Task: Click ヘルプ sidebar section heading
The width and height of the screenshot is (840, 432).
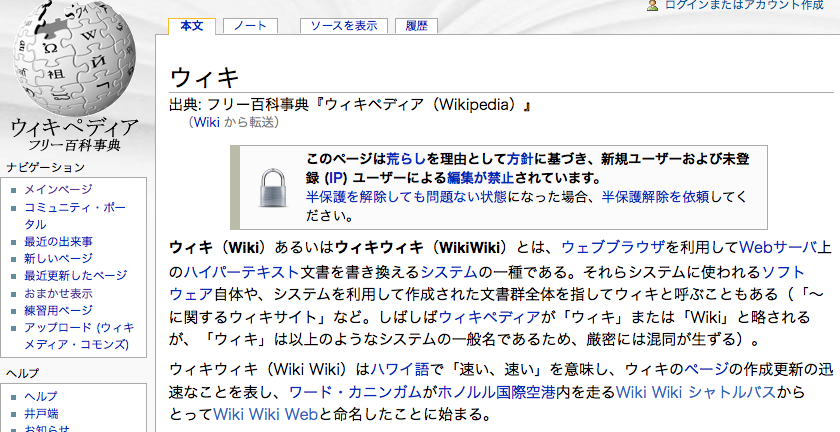Action: click(x=22, y=373)
